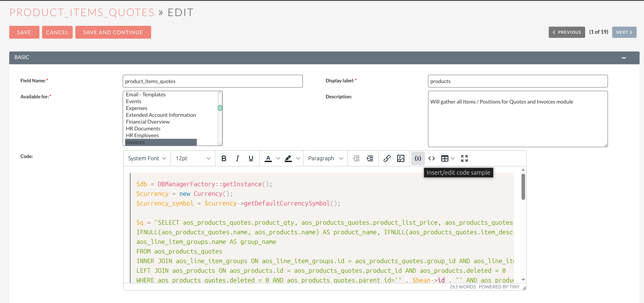Click the POWERED BY TINY link
Image resolution: width=644 pixels, height=303 pixels.
tap(499, 287)
